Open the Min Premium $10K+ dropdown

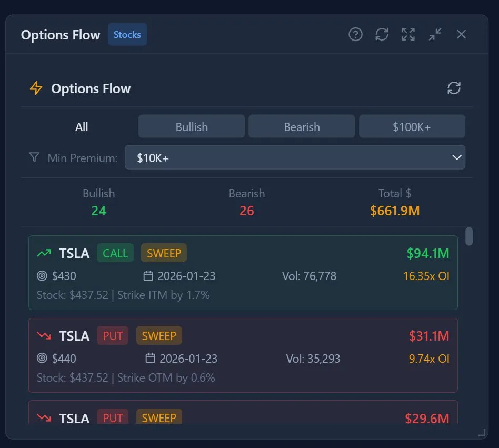click(x=295, y=157)
